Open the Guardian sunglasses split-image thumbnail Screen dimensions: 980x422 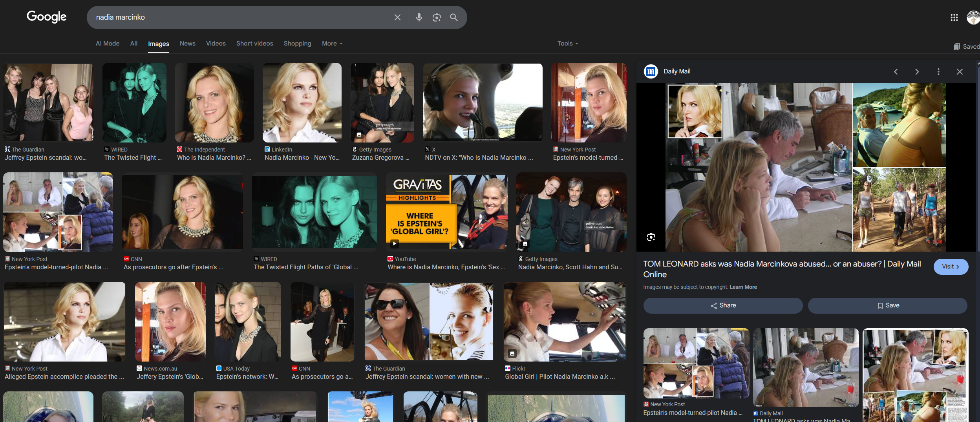[x=429, y=321]
